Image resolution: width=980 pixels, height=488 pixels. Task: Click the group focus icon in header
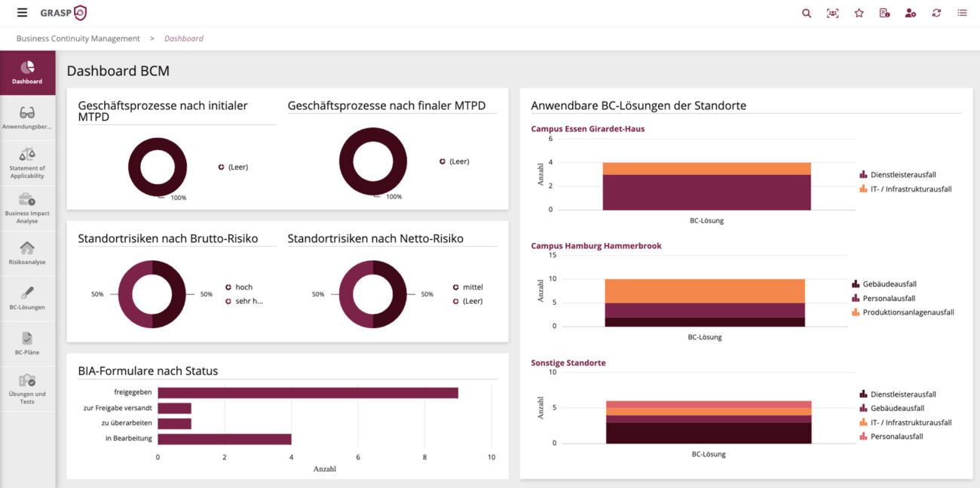832,13
